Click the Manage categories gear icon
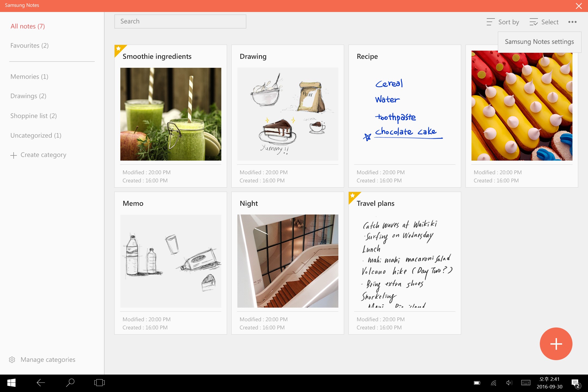This screenshot has width=588, height=392. [x=12, y=360]
